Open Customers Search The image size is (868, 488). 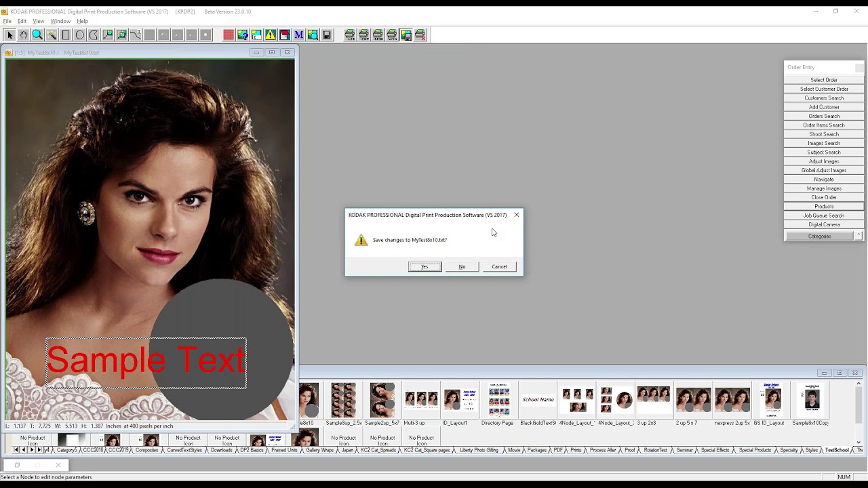[x=824, y=98]
